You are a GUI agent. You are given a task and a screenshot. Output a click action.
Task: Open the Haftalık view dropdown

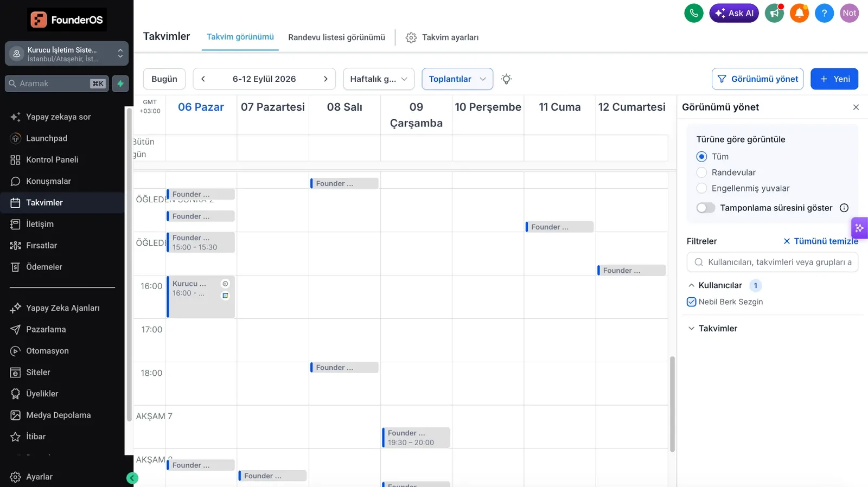point(379,79)
